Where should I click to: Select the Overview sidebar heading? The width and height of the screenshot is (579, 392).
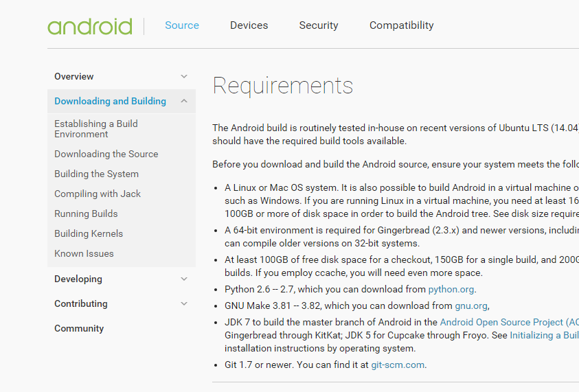tap(74, 76)
